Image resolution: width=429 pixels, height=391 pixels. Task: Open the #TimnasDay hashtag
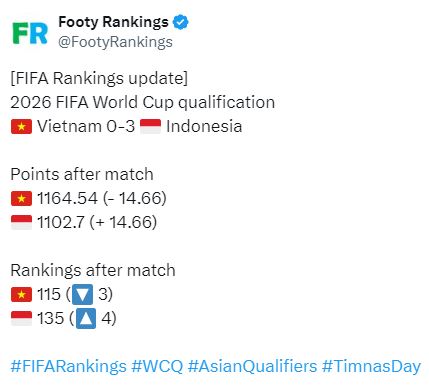click(x=371, y=366)
